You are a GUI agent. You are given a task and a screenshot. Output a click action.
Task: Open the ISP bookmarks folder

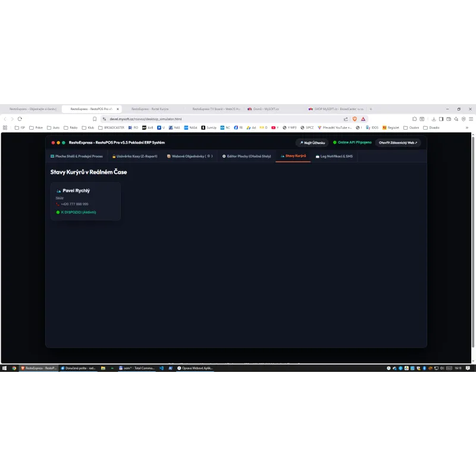pyautogui.click(x=20, y=128)
